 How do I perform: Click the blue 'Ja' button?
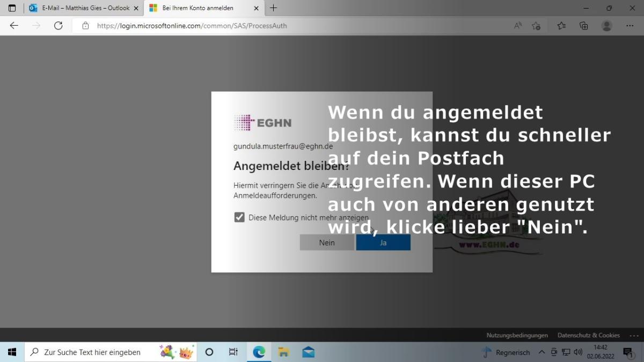[x=383, y=242]
